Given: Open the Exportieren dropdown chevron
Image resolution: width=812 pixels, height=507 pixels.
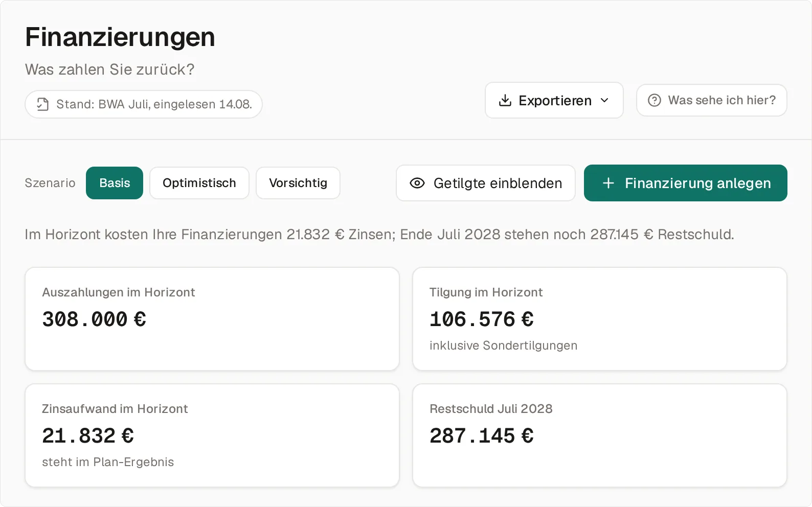Looking at the screenshot, I should coord(604,100).
